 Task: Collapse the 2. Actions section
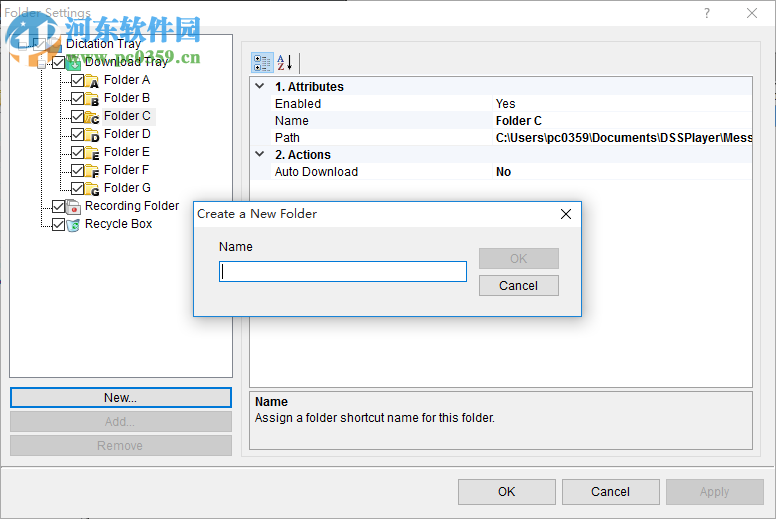[x=260, y=154]
